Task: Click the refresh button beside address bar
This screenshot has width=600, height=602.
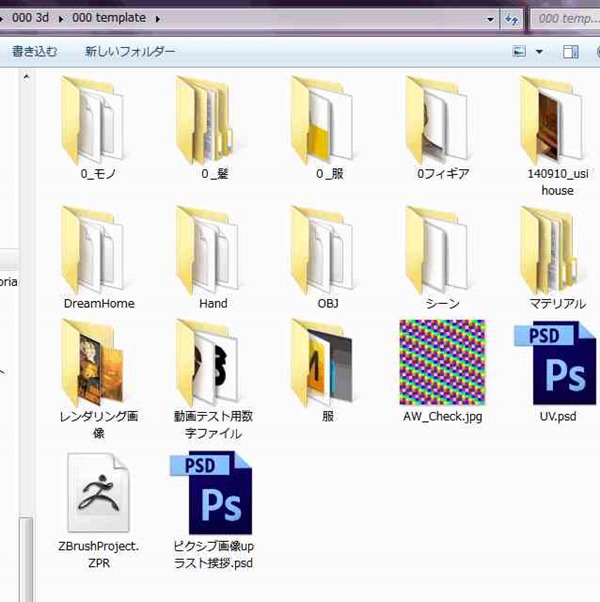Action: click(x=512, y=19)
